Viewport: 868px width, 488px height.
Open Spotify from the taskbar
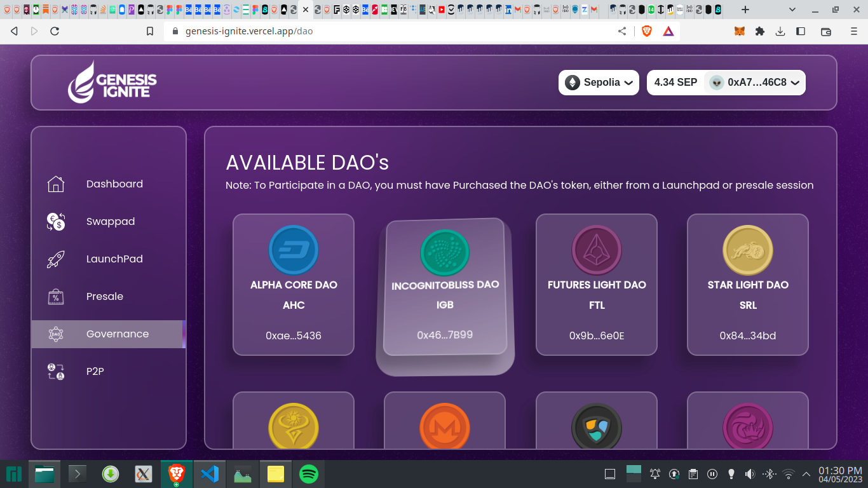point(308,473)
